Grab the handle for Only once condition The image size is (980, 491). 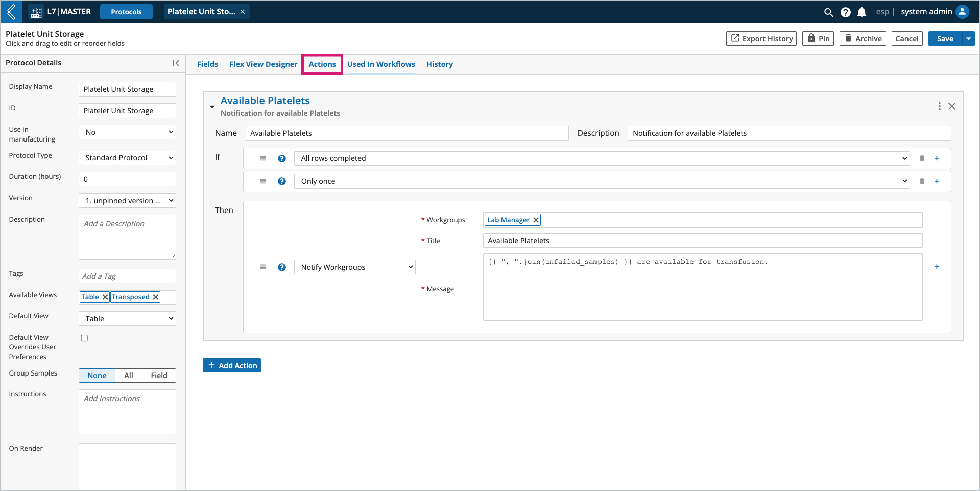263,181
